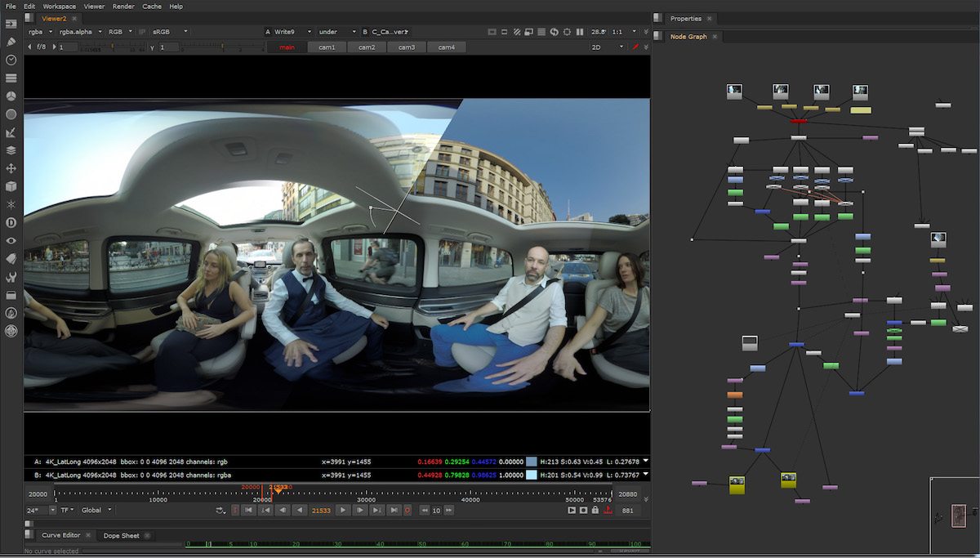Screen dimensions: 980x558
Task: Select the main view button
Action: tap(287, 47)
